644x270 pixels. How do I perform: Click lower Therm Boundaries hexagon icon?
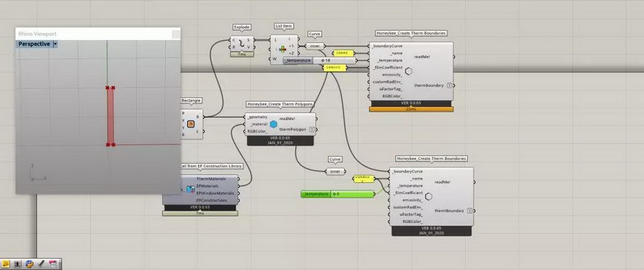[x=429, y=196]
